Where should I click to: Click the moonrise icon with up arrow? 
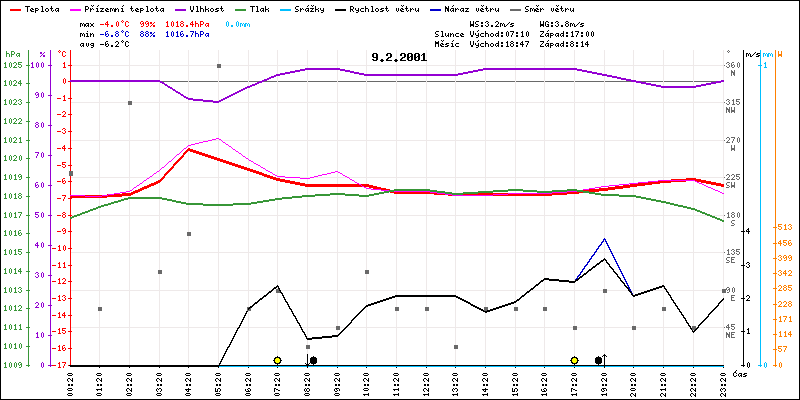tap(601, 360)
